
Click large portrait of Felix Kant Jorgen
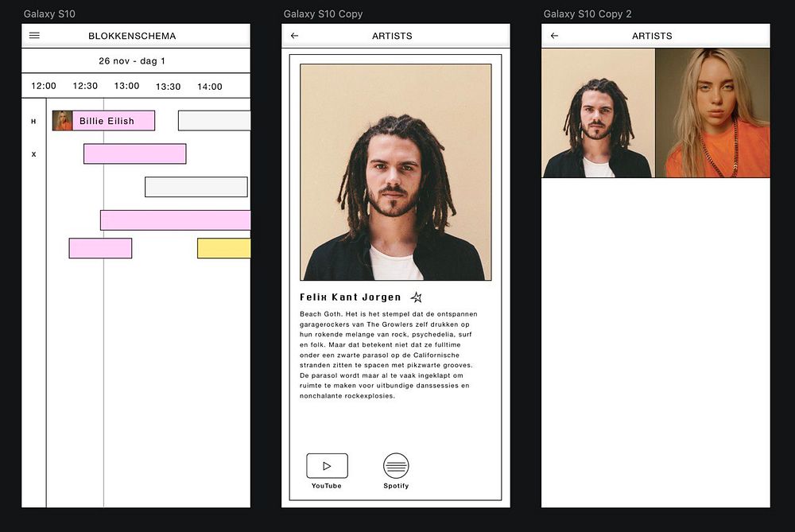point(395,172)
